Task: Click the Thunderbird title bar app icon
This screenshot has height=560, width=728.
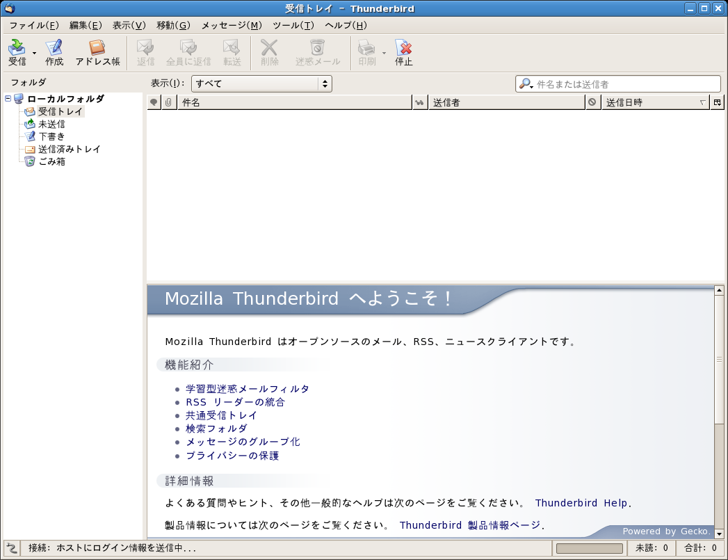Action: 9,8
